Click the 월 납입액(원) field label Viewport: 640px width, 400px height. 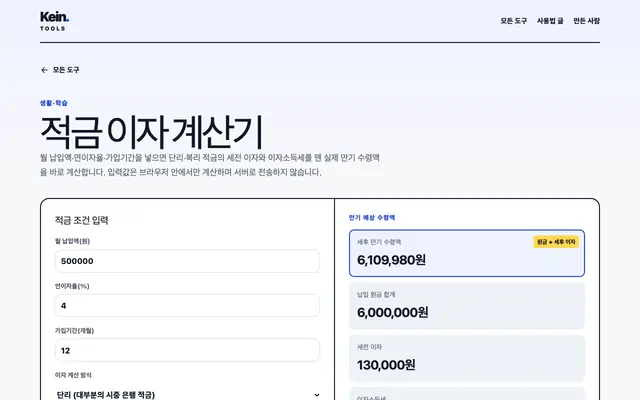72,241
